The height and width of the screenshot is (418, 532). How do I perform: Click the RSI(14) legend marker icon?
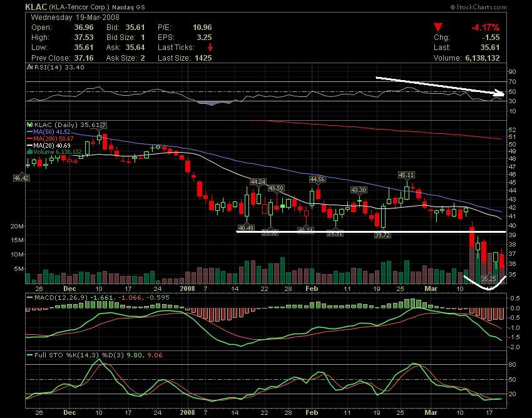click(x=29, y=67)
